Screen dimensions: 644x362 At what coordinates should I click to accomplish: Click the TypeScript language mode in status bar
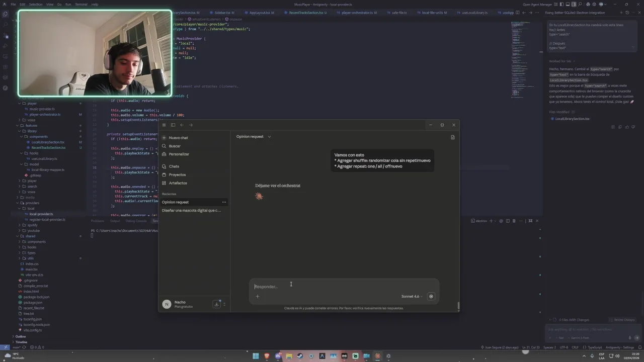[595, 347]
